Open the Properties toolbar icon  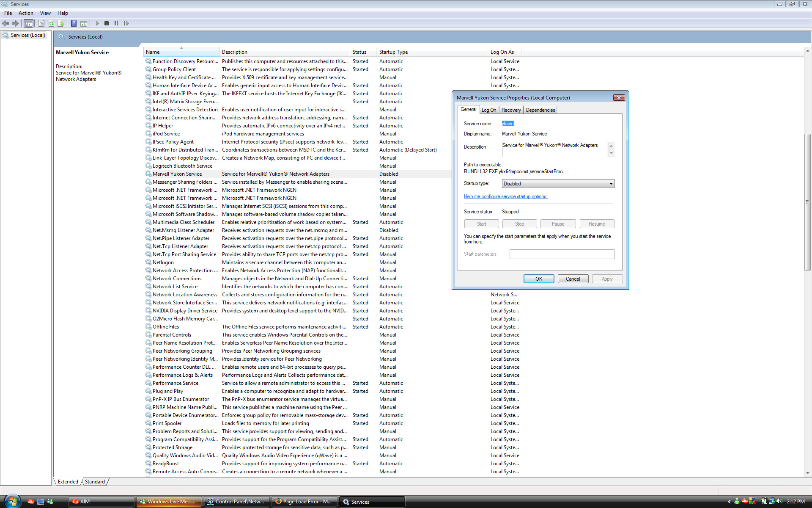[41, 23]
